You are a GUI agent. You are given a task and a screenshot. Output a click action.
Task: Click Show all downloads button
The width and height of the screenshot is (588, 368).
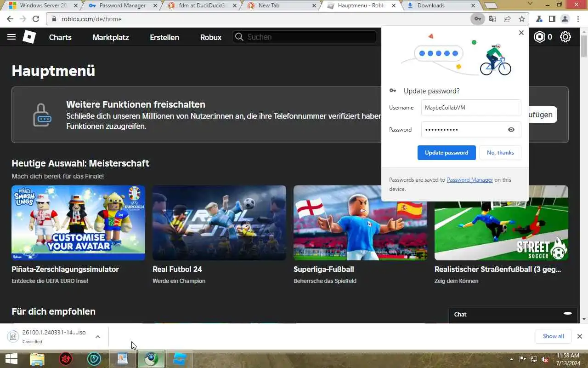[x=553, y=336]
